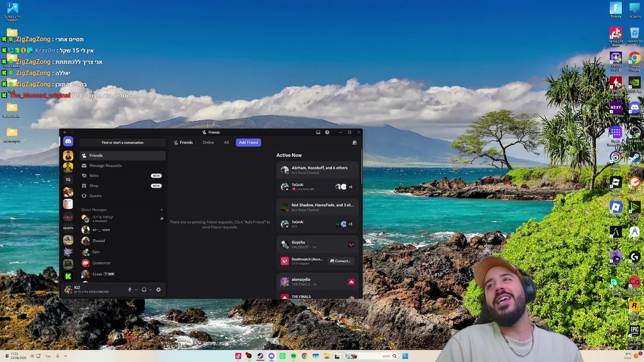The image size is (644, 362).
Task: Open direct message with liam
Action: [122, 252]
